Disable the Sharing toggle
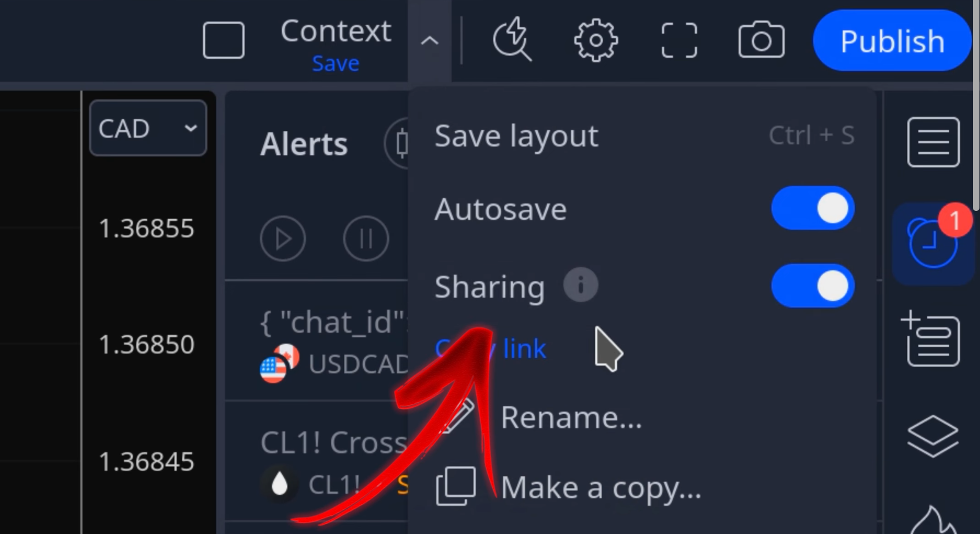The width and height of the screenshot is (980, 534). pos(812,286)
